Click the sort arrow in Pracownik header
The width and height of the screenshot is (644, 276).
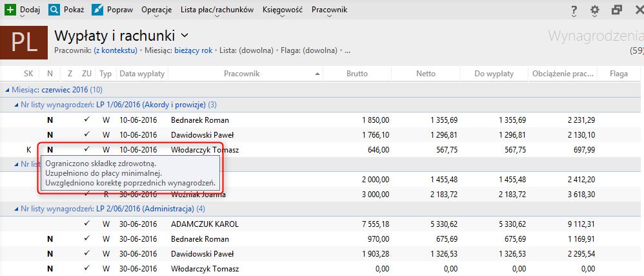click(317, 74)
